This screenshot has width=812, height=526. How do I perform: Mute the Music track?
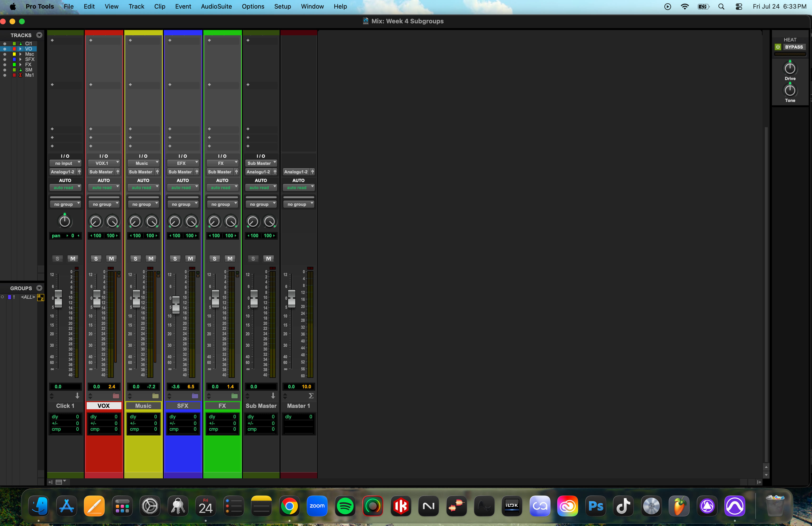click(x=151, y=259)
